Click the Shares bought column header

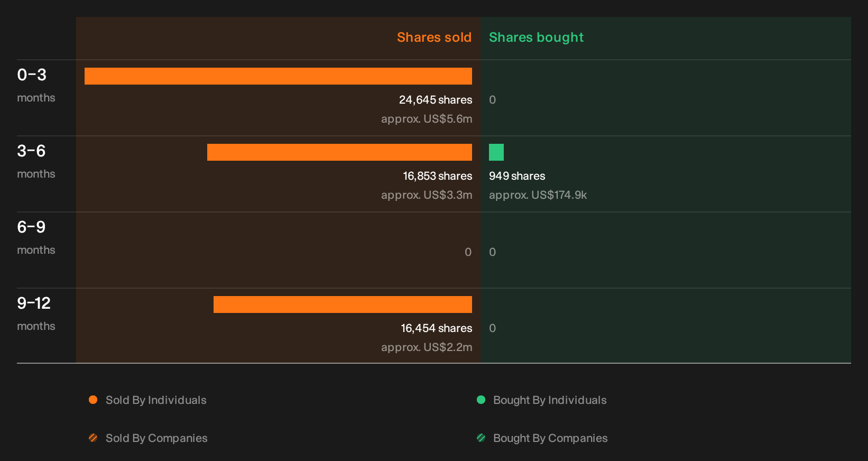click(x=536, y=38)
